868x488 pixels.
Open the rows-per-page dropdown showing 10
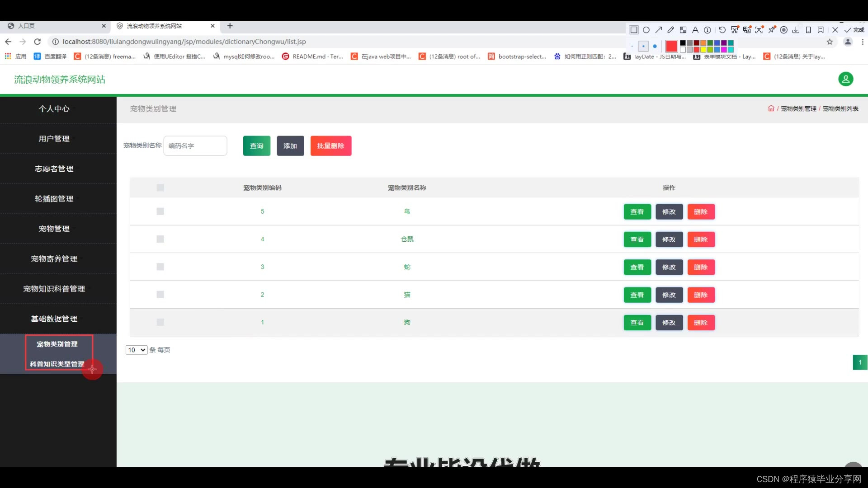tap(136, 350)
